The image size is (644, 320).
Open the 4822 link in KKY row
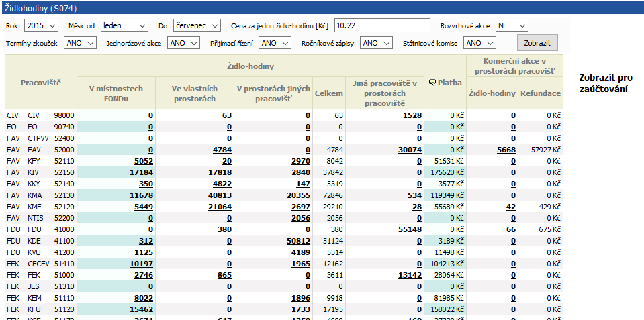point(222,184)
